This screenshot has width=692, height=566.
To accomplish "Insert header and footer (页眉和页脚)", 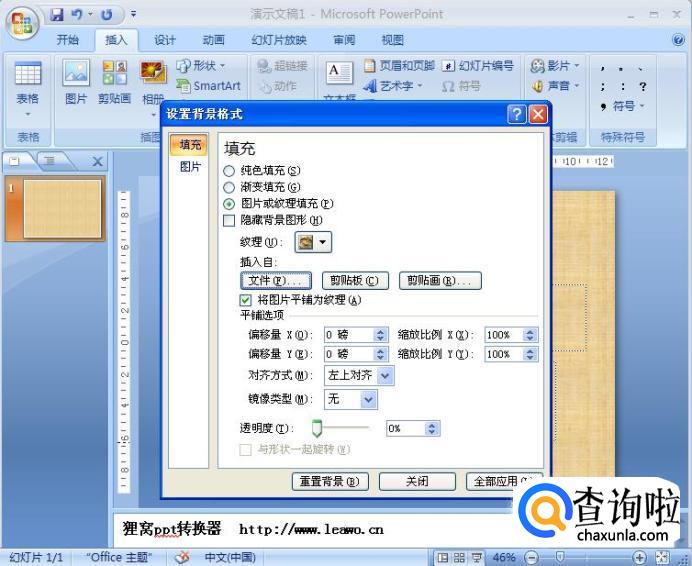I will (x=399, y=66).
